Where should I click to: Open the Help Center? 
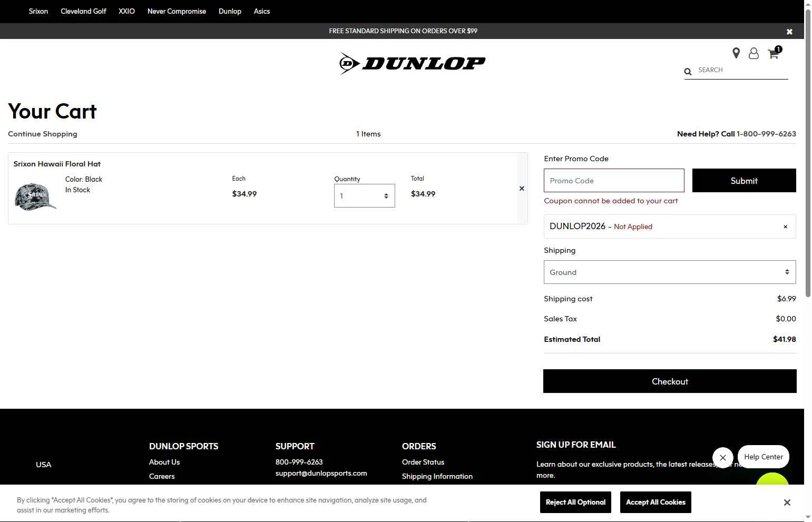pyautogui.click(x=764, y=457)
